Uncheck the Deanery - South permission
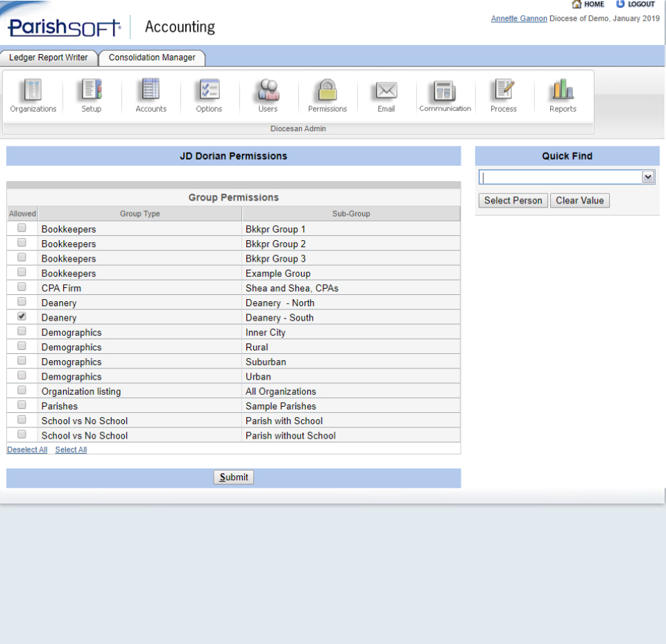 tap(21, 316)
